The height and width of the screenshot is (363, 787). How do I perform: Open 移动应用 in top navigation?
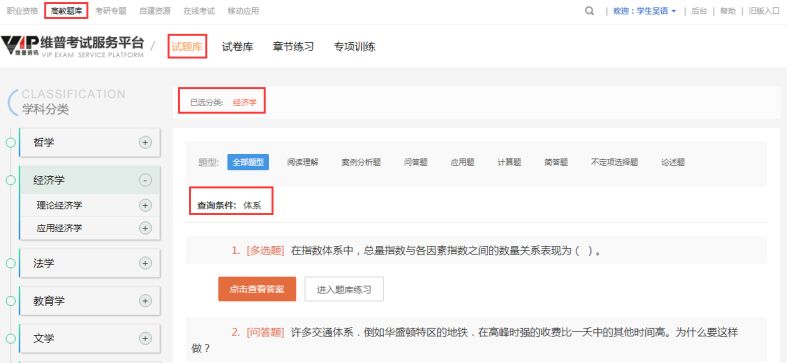click(x=243, y=11)
